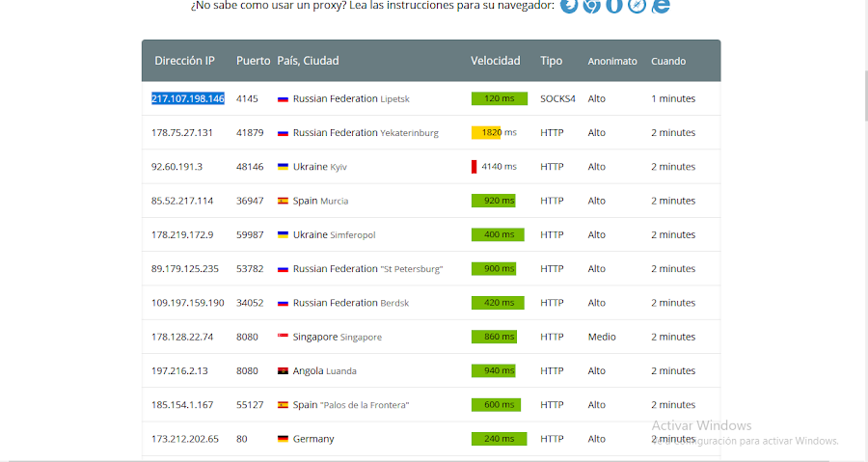
Task: Click the Singapore flag icon
Action: [x=284, y=337]
